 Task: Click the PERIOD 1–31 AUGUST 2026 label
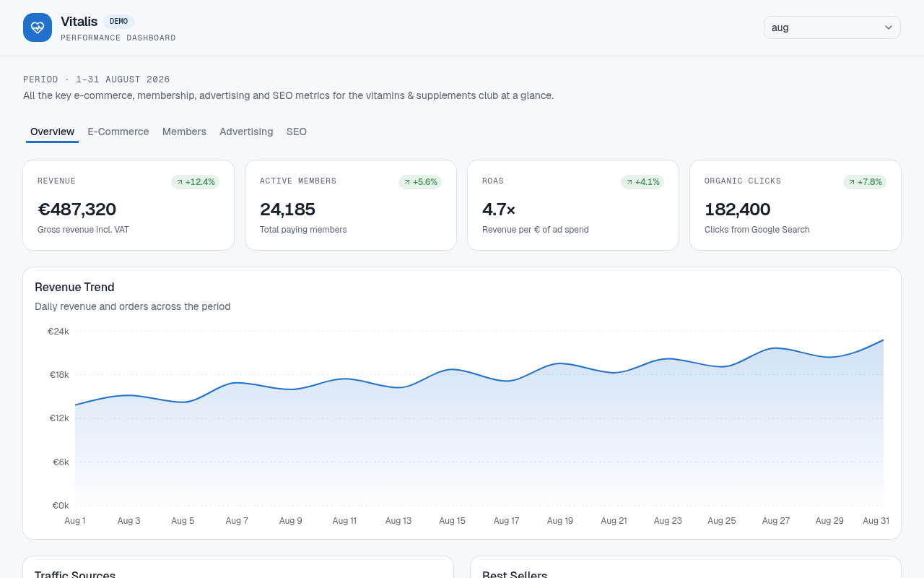point(97,79)
